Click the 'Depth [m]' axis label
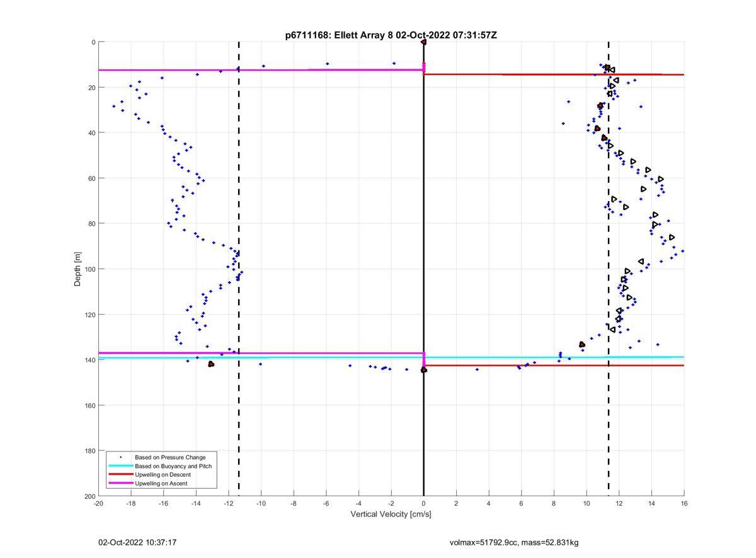756x558 pixels. (78, 269)
